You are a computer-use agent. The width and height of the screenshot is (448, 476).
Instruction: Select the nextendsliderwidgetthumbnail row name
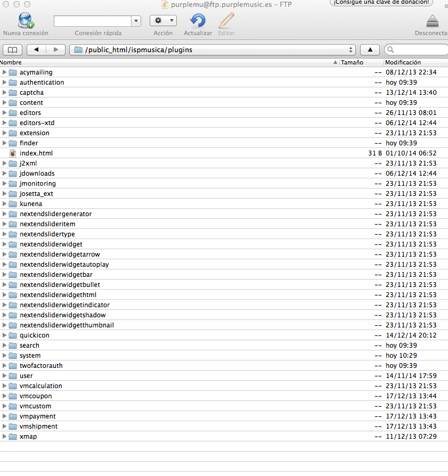click(67, 325)
